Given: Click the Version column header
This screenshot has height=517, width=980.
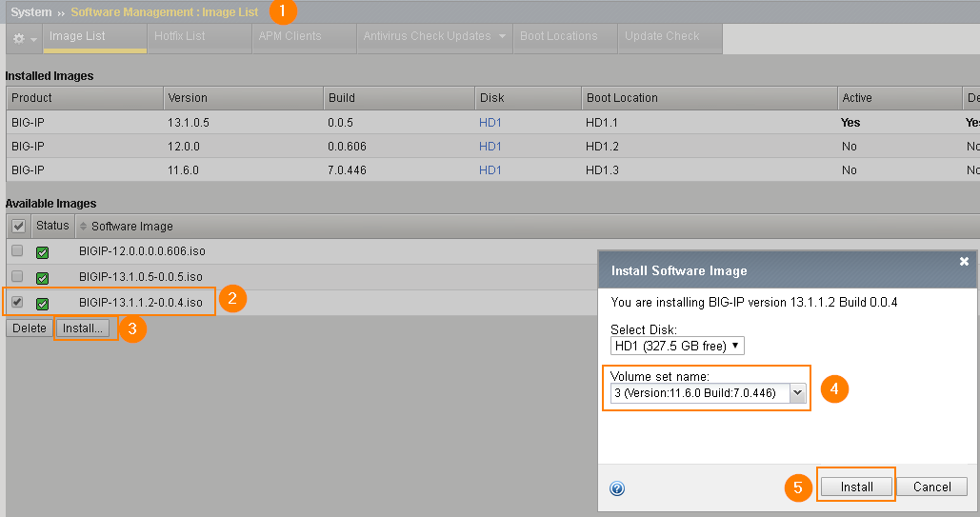Looking at the screenshot, I should (x=243, y=98).
